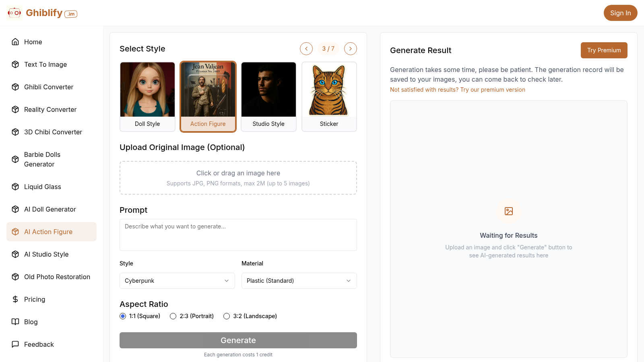The height and width of the screenshot is (362, 644).
Task: Follow the premium version suggestion link
Action: coord(458,90)
